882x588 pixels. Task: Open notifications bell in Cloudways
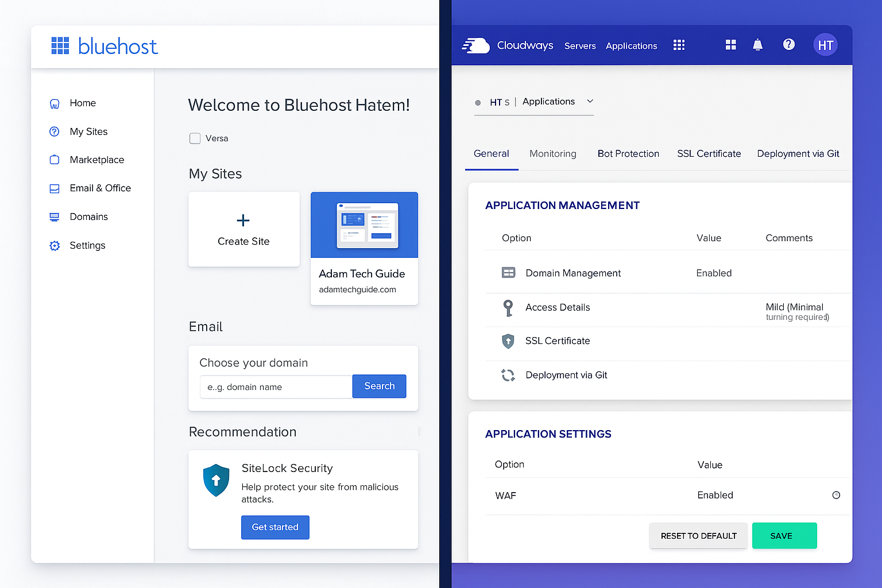point(758,45)
